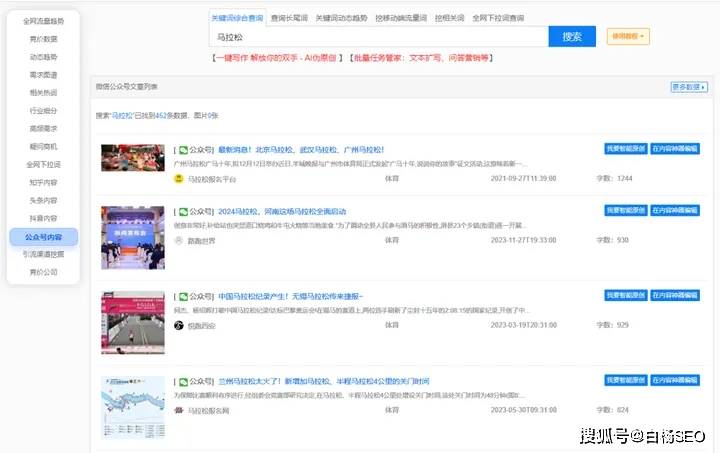
Task: Click the red 批量任务管家 promo link
Action: click(x=422, y=58)
